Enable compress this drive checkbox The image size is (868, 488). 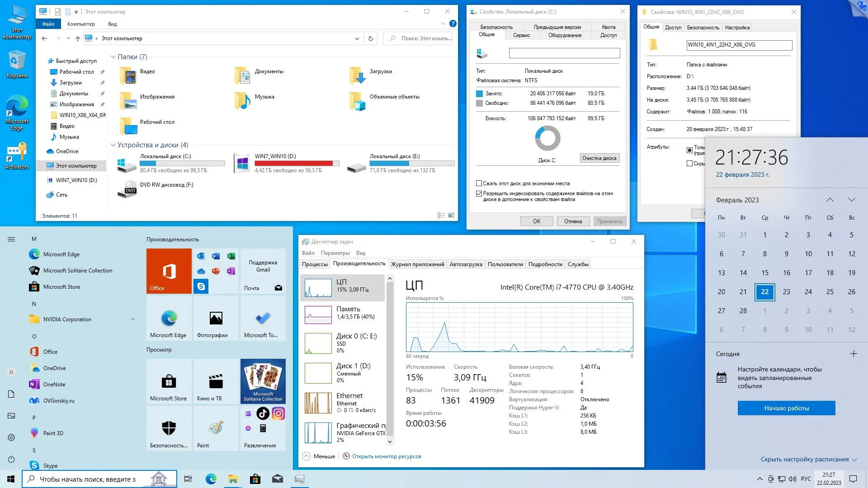click(x=479, y=183)
